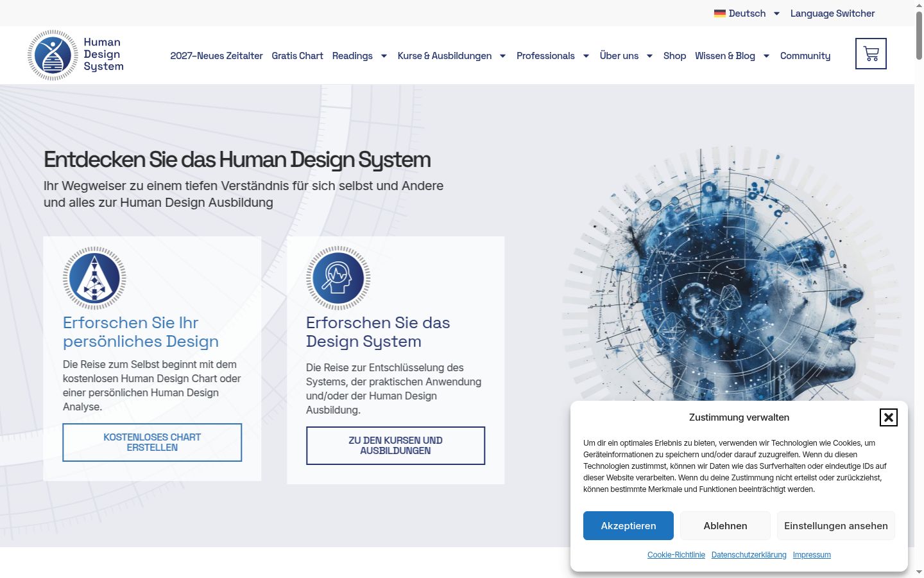This screenshot has width=924, height=578.
Task: Expand the Über uns submenu arrow
Action: 649,56
